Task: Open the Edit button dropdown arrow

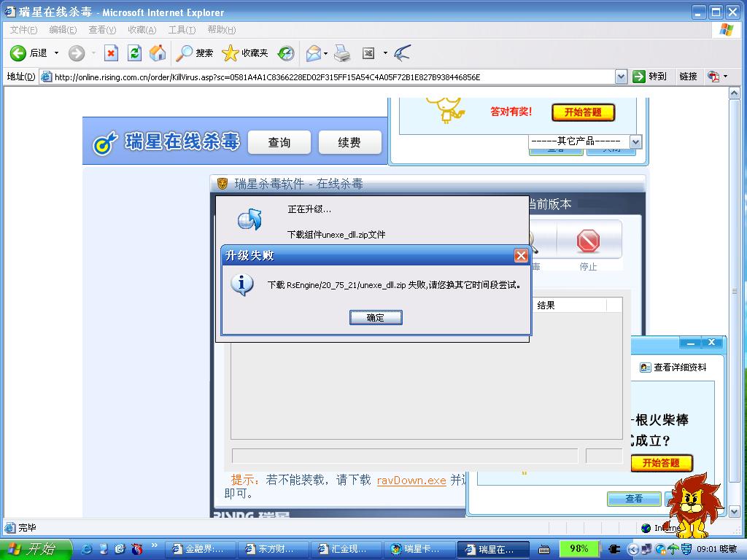Action: 385,52
